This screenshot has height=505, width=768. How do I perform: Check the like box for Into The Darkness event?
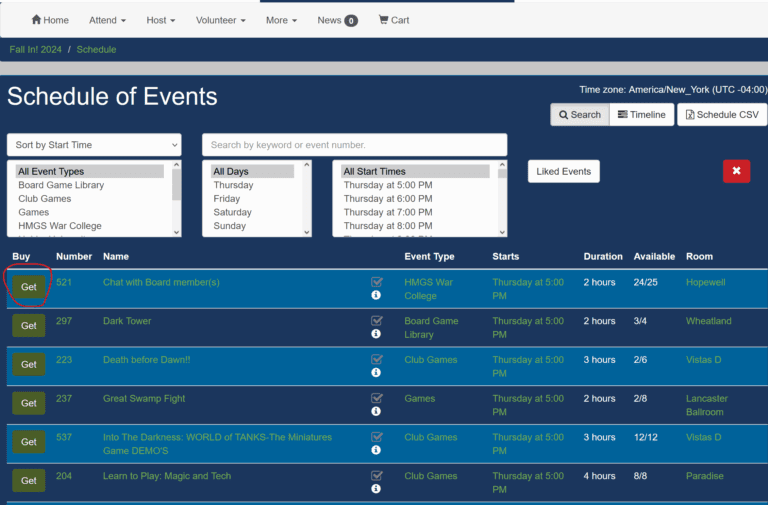[376, 437]
